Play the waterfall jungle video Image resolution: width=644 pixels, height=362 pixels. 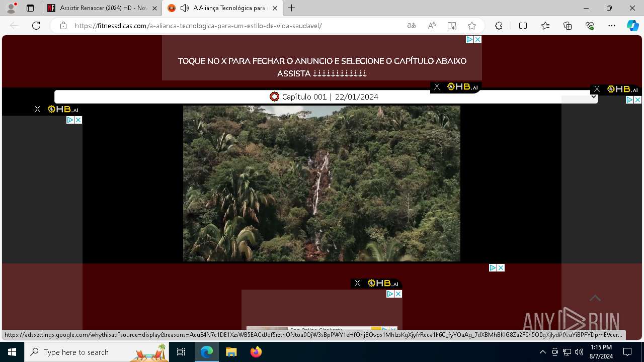click(321, 183)
